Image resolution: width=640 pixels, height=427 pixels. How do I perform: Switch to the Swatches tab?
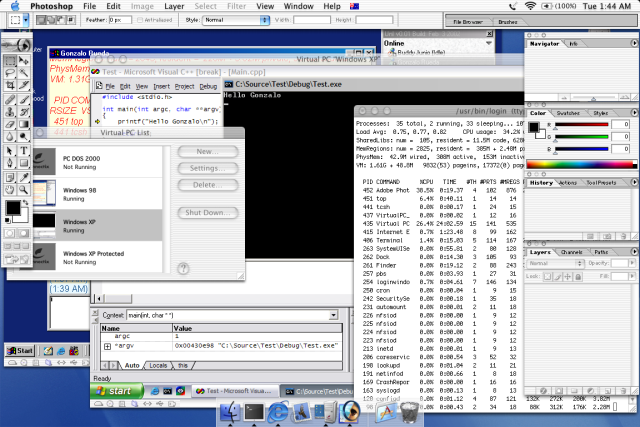point(568,113)
